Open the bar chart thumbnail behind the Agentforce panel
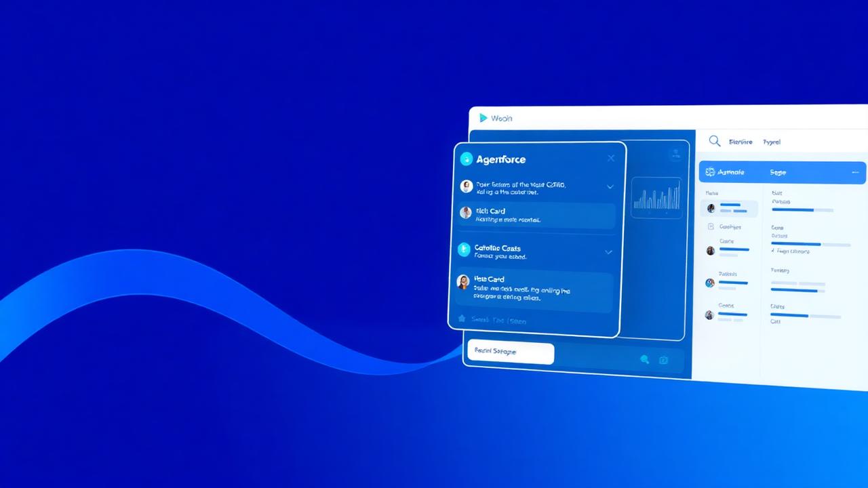The width and height of the screenshot is (868, 488). (656, 198)
